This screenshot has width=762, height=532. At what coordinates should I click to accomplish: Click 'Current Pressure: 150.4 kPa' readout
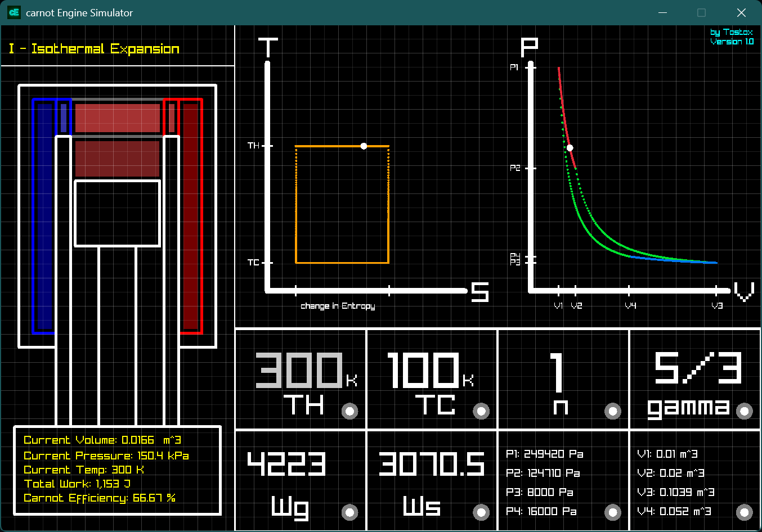tap(106, 456)
